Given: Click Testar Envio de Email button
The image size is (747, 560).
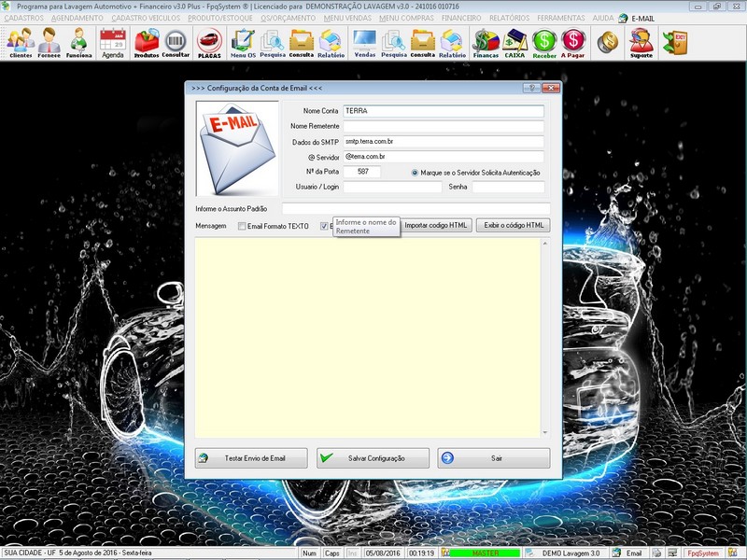Looking at the screenshot, I should 251,458.
